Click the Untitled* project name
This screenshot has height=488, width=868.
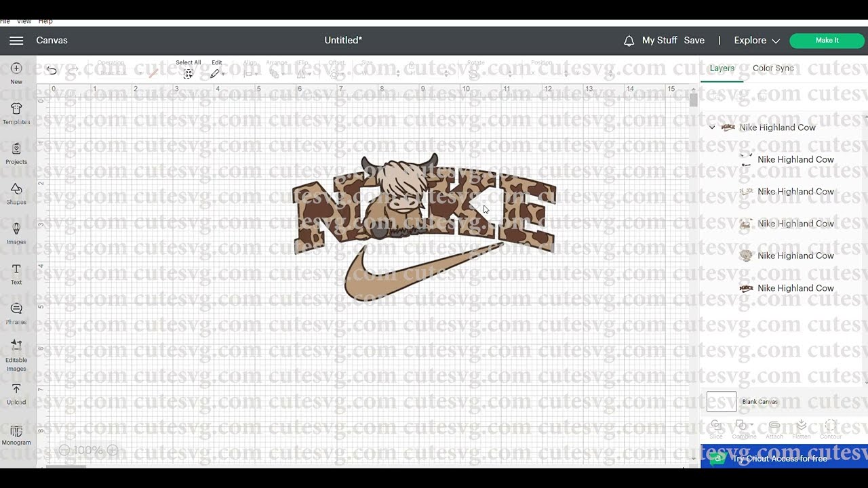343,41
